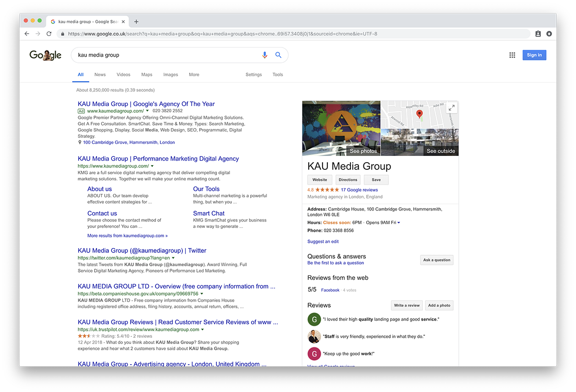Screen dimensions: 576x392
Task: Open the Images tab
Action: [x=170, y=75]
